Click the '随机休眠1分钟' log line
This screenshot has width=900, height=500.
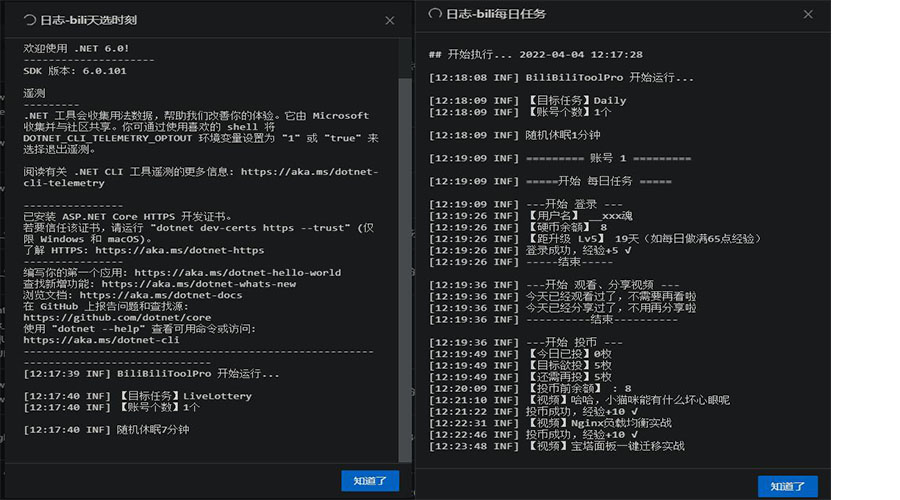click(514, 135)
